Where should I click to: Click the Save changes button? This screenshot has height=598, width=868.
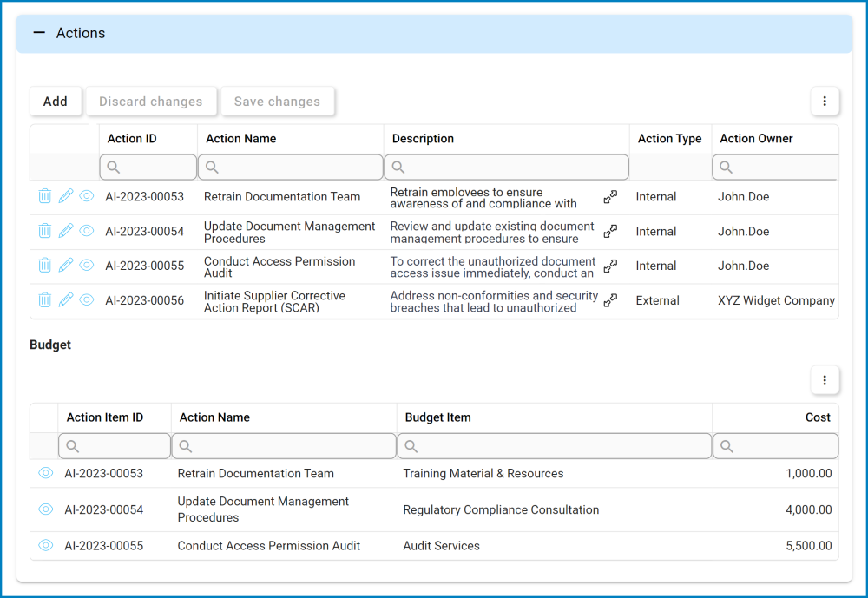coord(277,102)
